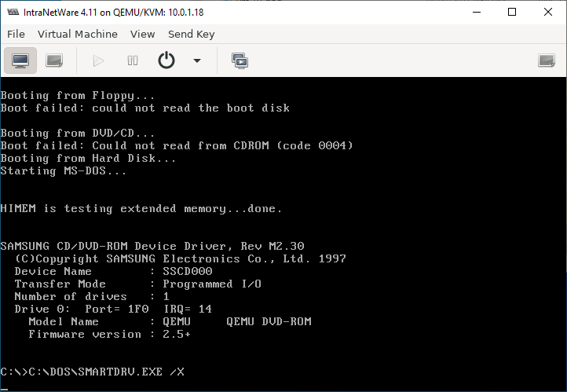Image resolution: width=567 pixels, height=392 pixels.
Task: Click 'Booting from DVD/CD...' line
Action: tap(78, 133)
